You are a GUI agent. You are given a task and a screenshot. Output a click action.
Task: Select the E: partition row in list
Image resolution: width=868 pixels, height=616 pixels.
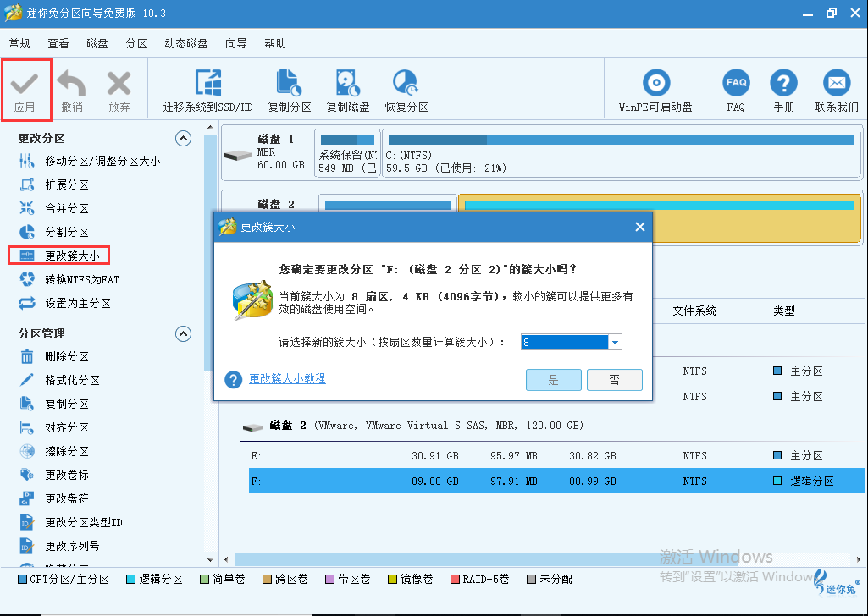(557, 455)
